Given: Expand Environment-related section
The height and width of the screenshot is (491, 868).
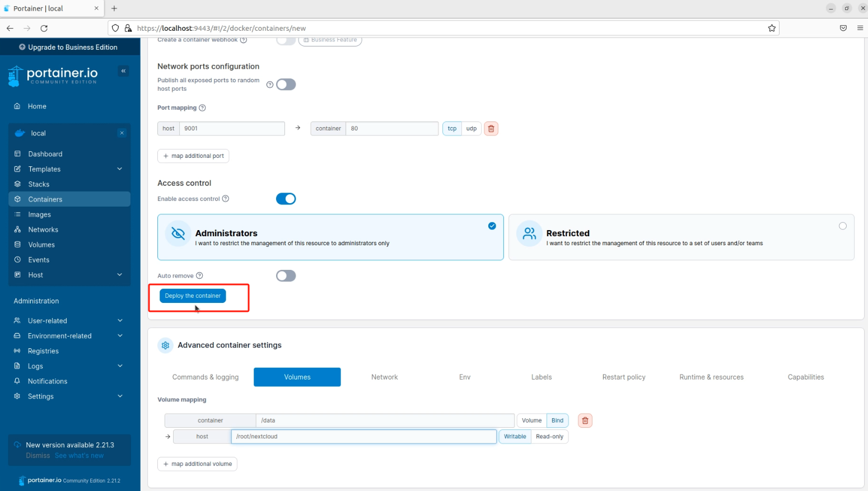Looking at the screenshot, I should (69, 336).
